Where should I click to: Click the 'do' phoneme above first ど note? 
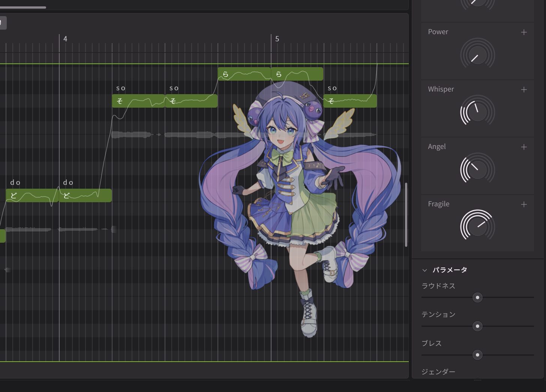click(x=15, y=183)
